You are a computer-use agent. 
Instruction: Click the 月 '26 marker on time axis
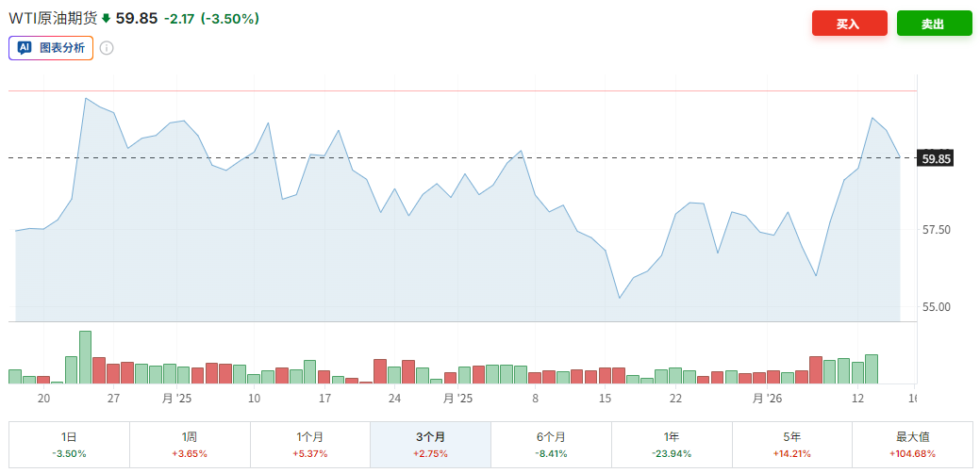click(767, 399)
